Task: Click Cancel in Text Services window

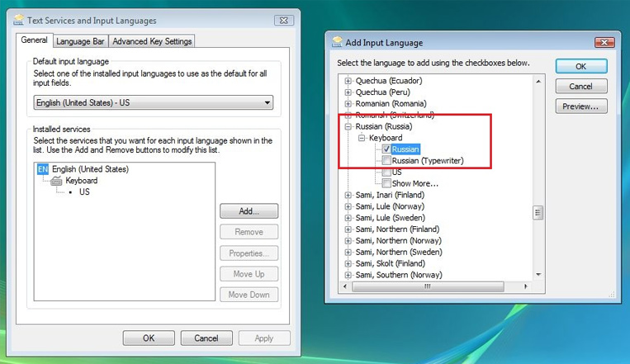Action: [x=206, y=338]
